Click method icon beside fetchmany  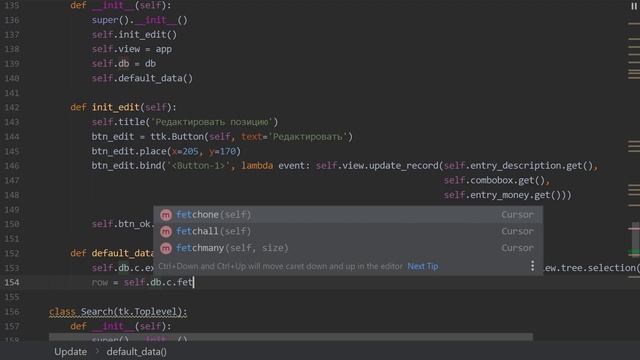coord(166,249)
